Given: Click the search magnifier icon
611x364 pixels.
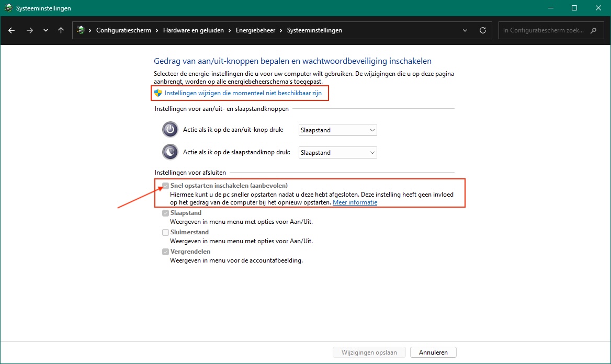Looking at the screenshot, I should coord(593,30).
